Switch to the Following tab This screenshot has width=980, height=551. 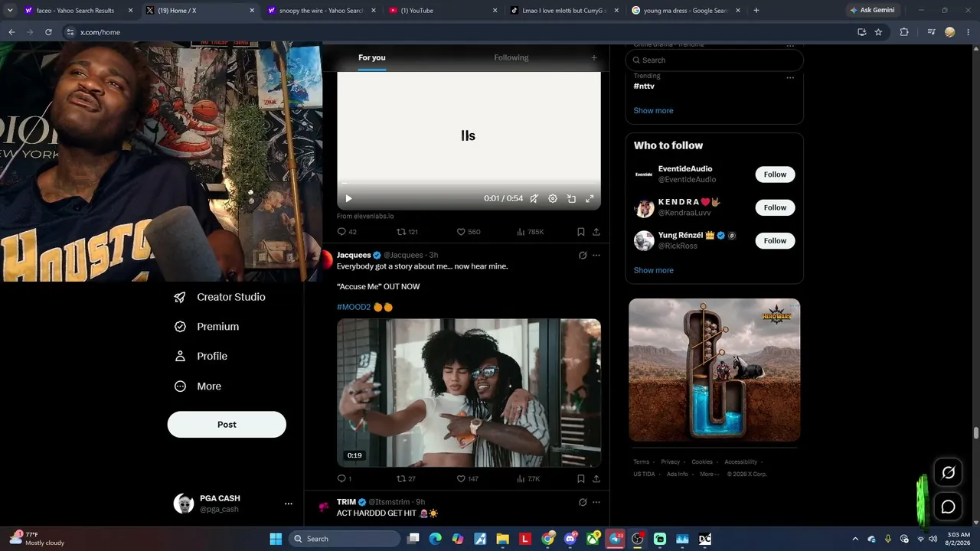511,57
